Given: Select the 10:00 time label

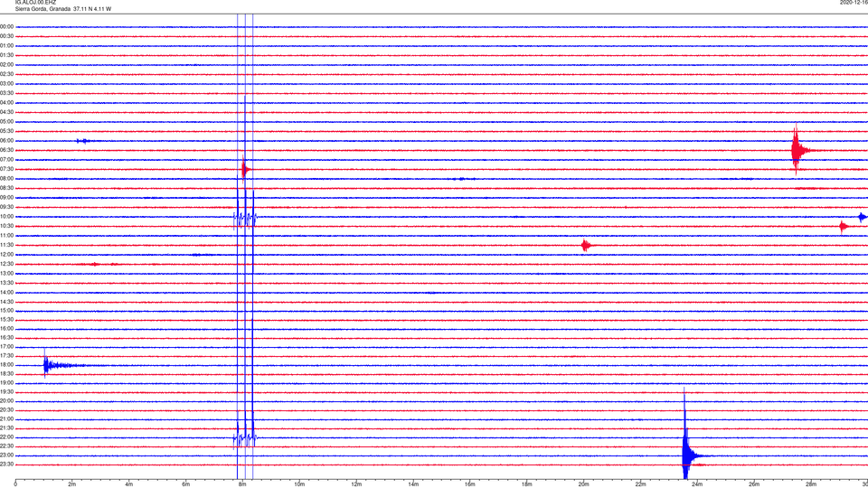Looking at the screenshot, I should click(6, 217).
